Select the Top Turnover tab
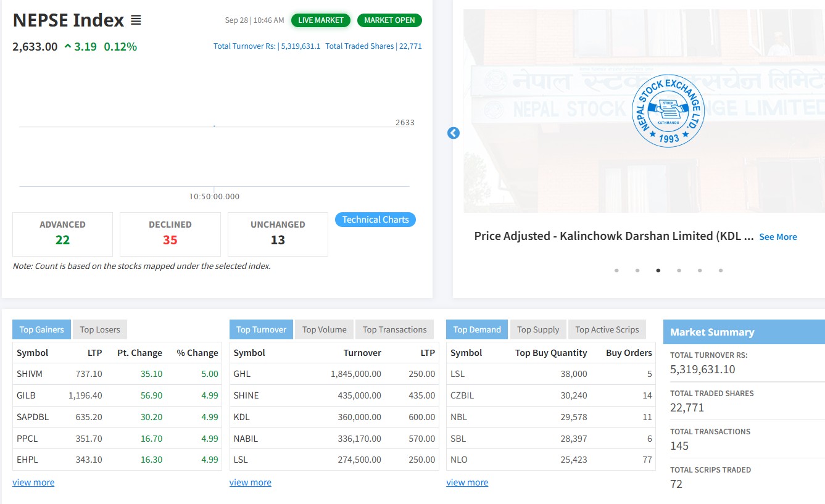The width and height of the screenshot is (825, 504). pos(261,329)
